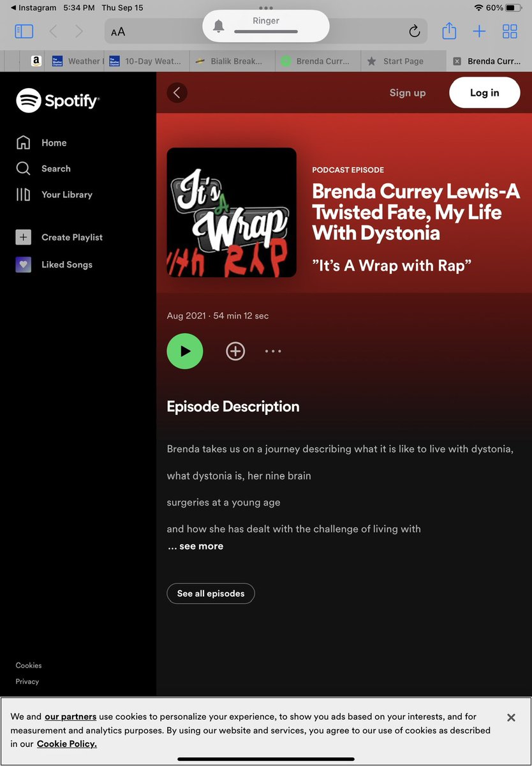
Task: Click the Sign up link
Action: pyautogui.click(x=408, y=93)
